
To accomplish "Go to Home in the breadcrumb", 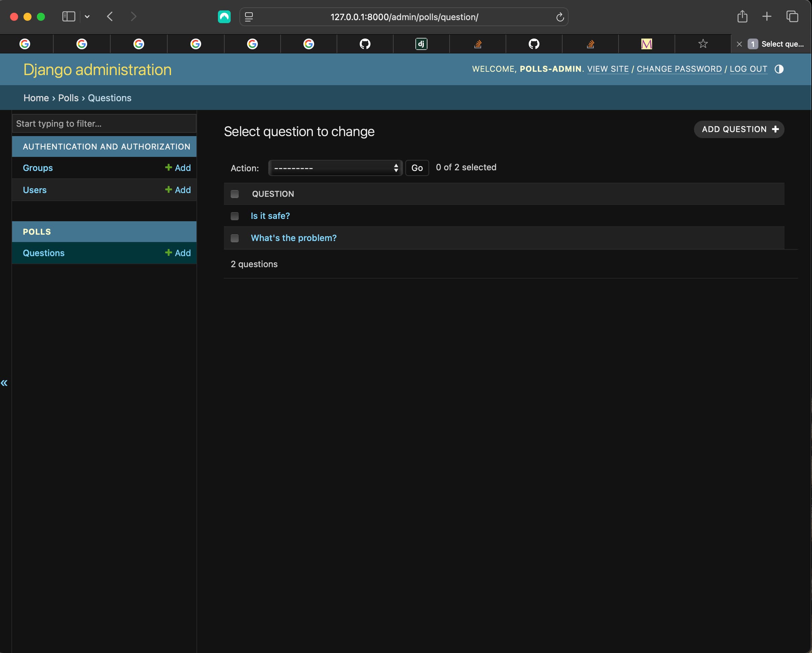I will tap(36, 98).
